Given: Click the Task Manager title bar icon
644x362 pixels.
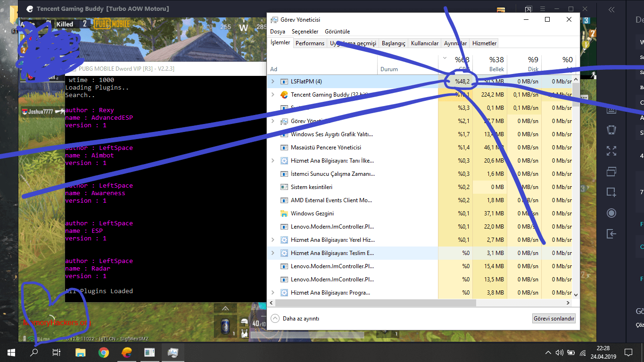Looking at the screenshot, I should tap(274, 19).
